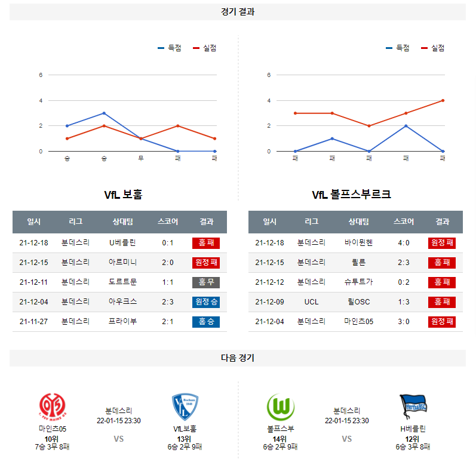This screenshot has width=476, height=465.
Task: Click the last red data point in Wolfsburg chart
Action: (x=443, y=100)
